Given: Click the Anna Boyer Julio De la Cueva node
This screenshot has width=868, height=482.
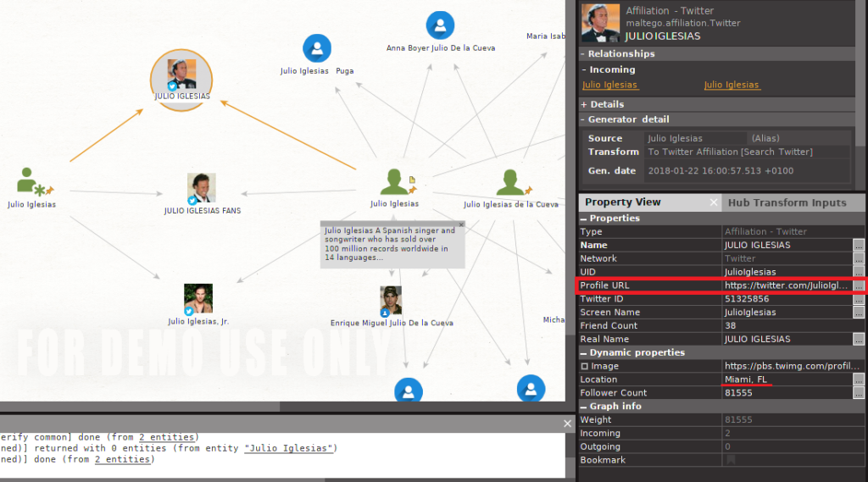Looking at the screenshot, I should point(440,25).
